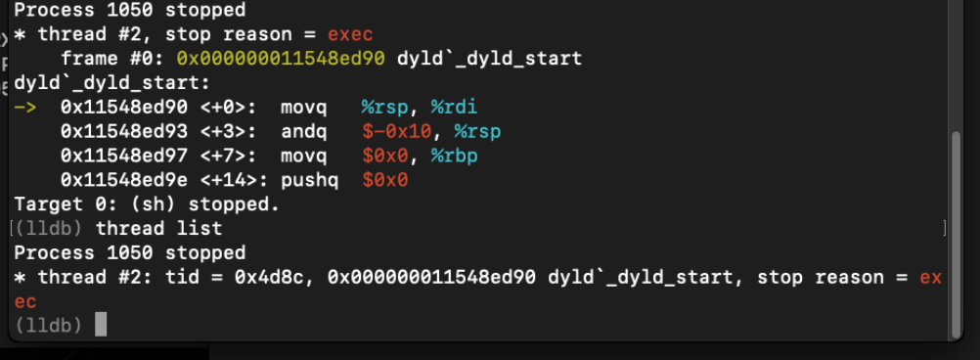Click the %rbp register operand

coord(454,157)
